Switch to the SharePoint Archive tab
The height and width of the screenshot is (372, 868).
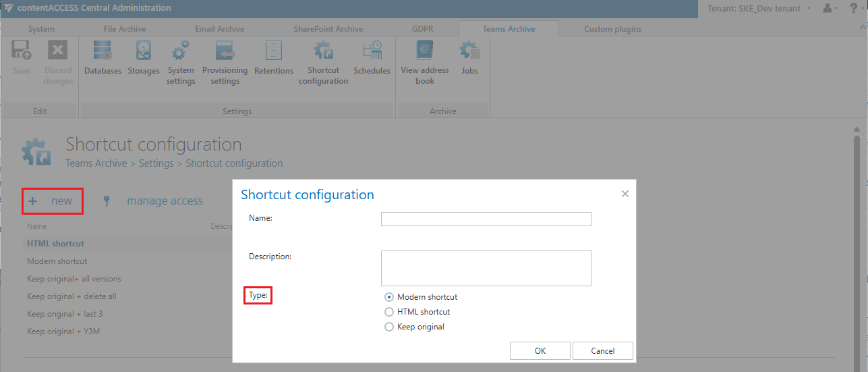(328, 29)
